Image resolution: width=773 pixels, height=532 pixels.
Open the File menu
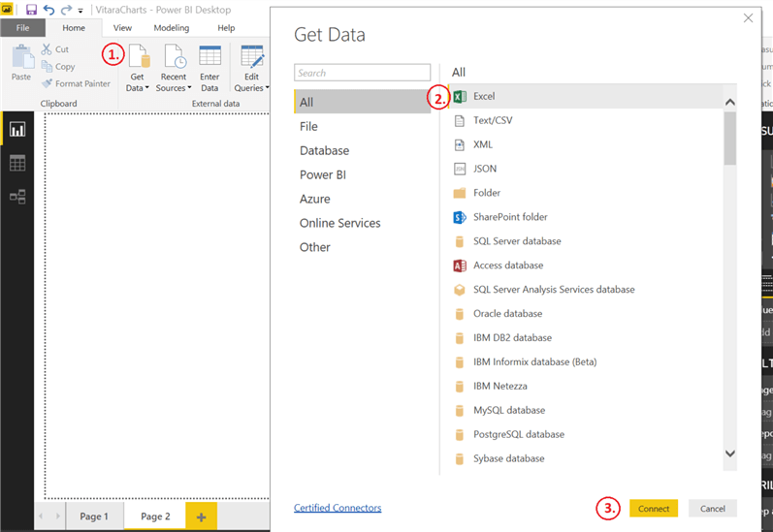pos(22,28)
